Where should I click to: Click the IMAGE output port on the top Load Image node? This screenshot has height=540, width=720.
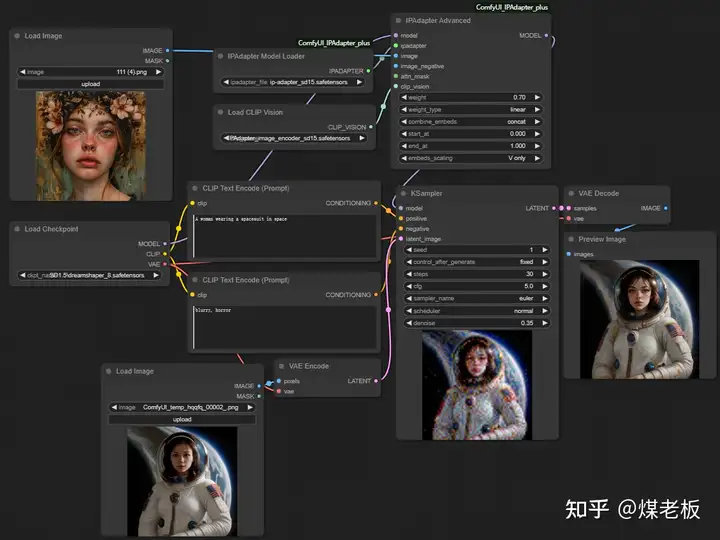(x=168, y=51)
